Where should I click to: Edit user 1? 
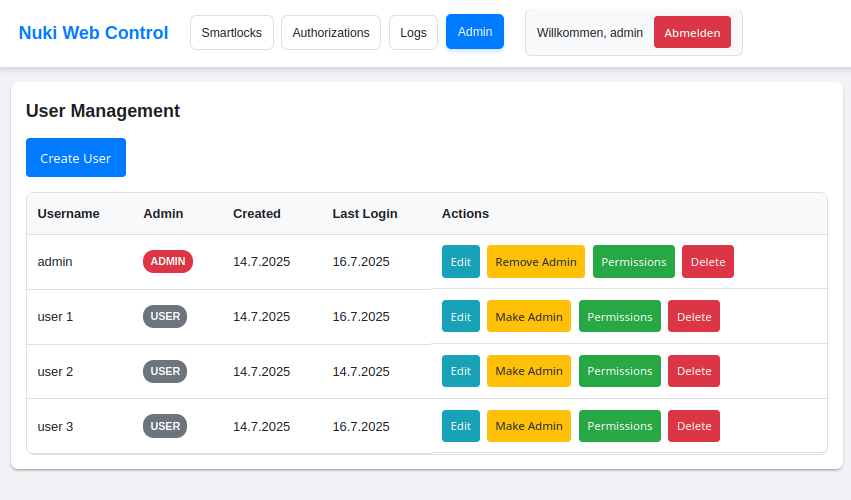(x=461, y=317)
